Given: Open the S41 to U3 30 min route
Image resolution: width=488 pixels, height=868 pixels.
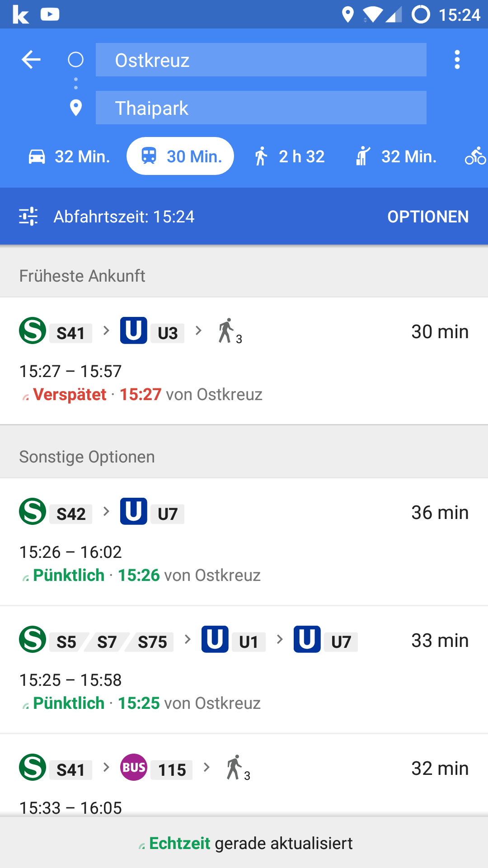Looking at the screenshot, I should tap(244, 361).
